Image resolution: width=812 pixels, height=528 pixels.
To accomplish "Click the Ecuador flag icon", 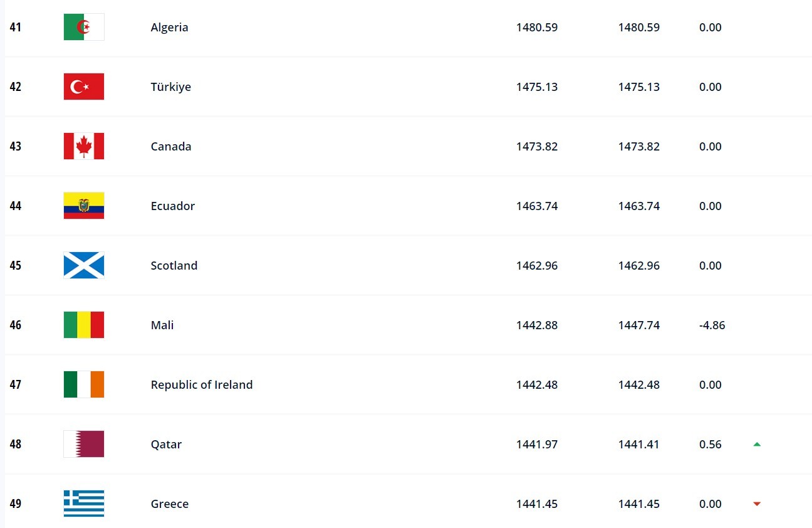I will coord(84,206).
